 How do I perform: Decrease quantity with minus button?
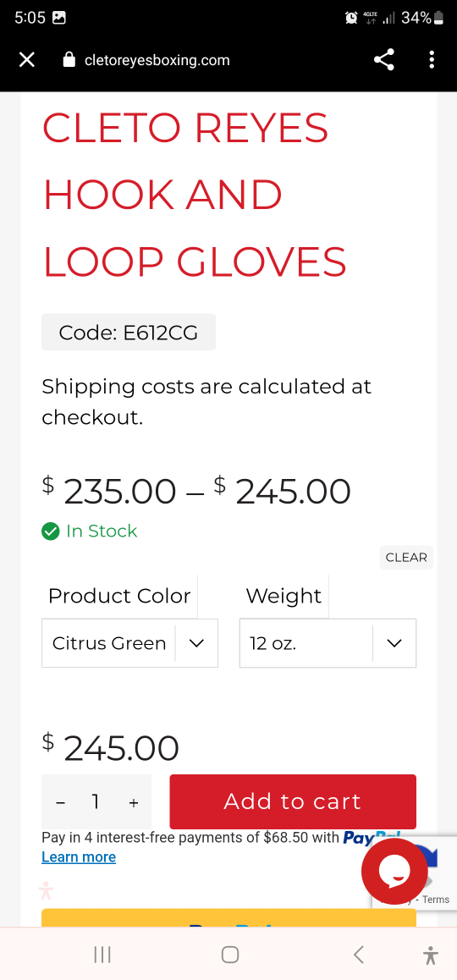(x=61, y=802)
